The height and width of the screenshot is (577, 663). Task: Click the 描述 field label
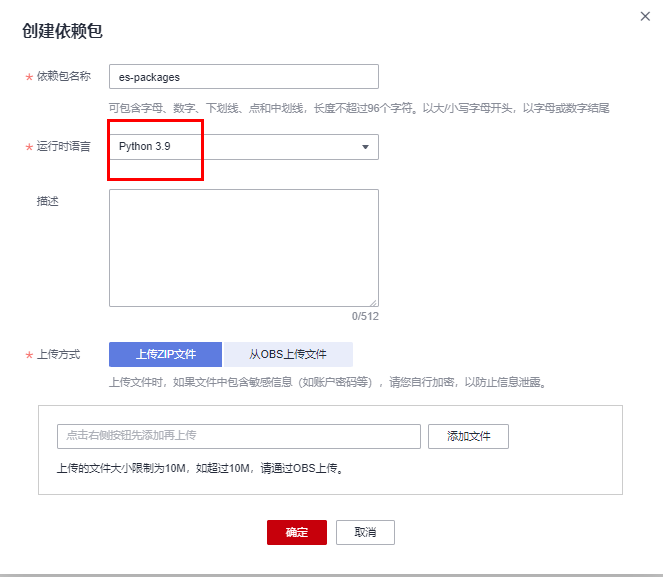point(47,201)
